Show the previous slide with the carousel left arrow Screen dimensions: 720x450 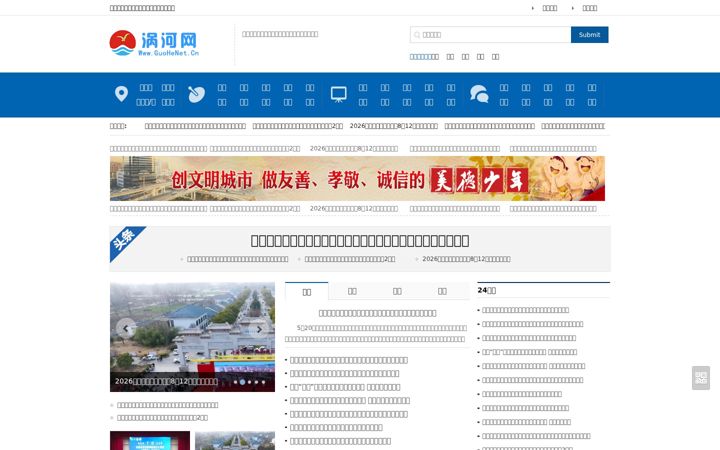point(126,329)
